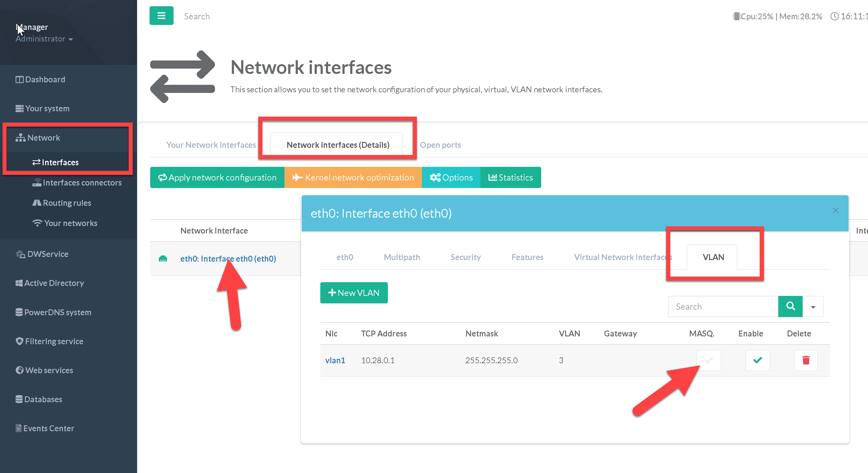Focus the VLAN search input field
This screenshot has height=473, width=868.
coord(723,307)
